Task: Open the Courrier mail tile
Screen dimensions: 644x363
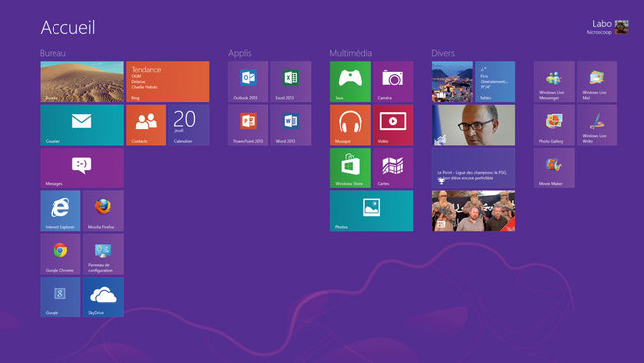Action: pos(81,125)
